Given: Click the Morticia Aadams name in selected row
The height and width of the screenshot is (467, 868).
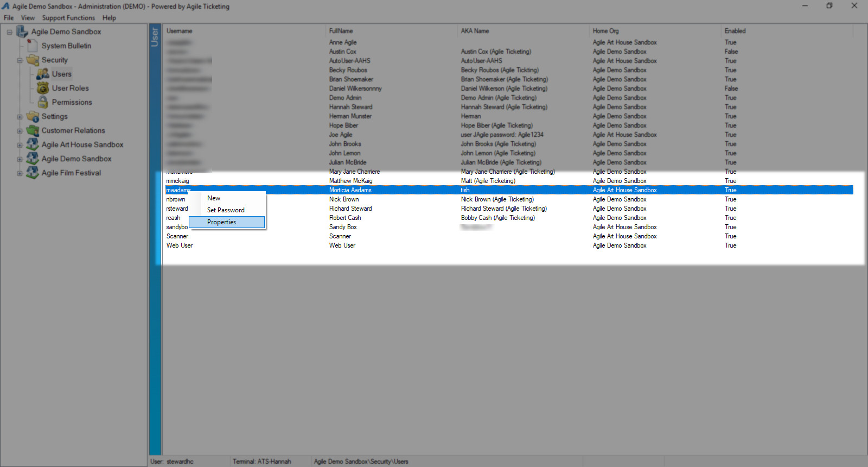Looking at the screenshot, I should point(350,190).
